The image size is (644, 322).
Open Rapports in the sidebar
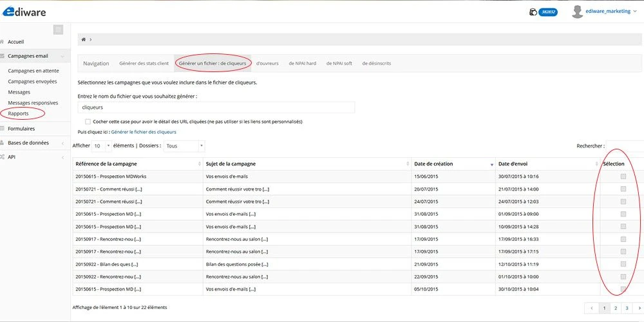(18, 113)
